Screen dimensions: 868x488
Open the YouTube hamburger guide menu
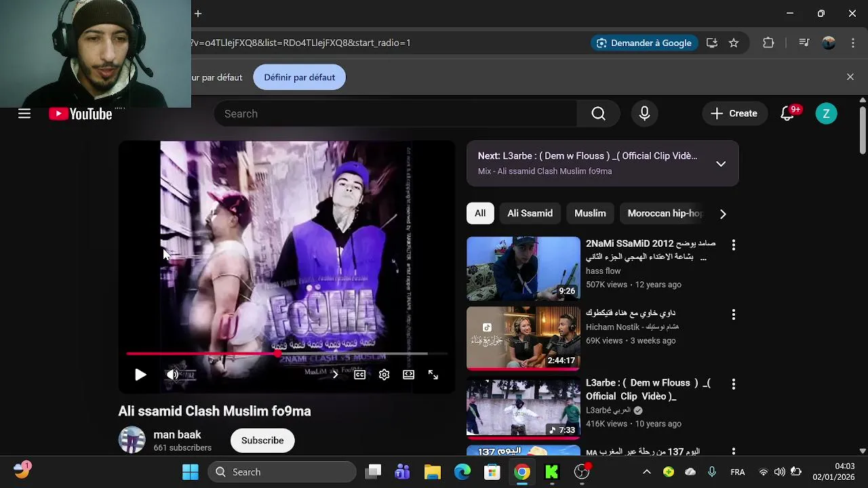tap(24, 114)
